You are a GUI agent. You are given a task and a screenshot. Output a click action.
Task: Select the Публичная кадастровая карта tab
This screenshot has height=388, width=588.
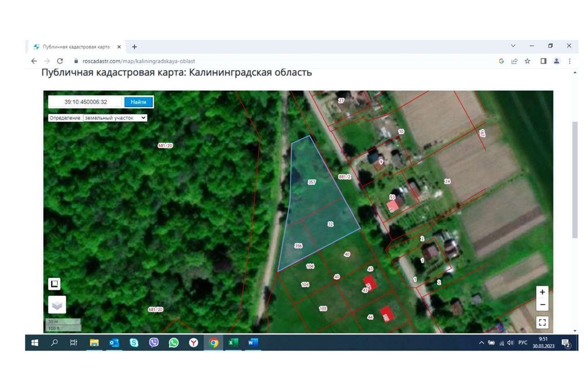click(76, 47)
